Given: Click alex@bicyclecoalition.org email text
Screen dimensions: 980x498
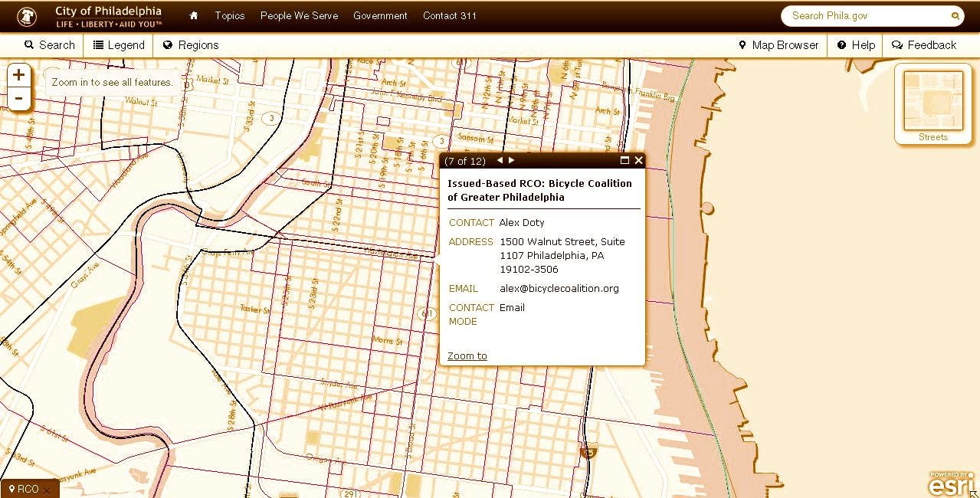Looking at the screenshot, I should coord(559,289).
